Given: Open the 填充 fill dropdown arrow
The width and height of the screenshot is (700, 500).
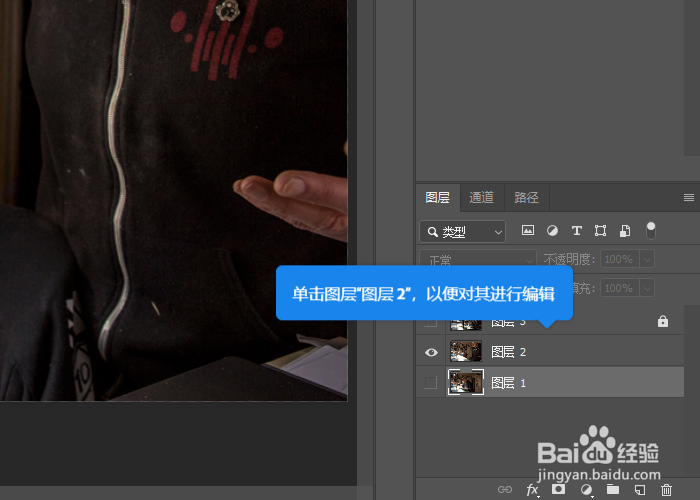Looking at the screenshot, I should (647, 288).
